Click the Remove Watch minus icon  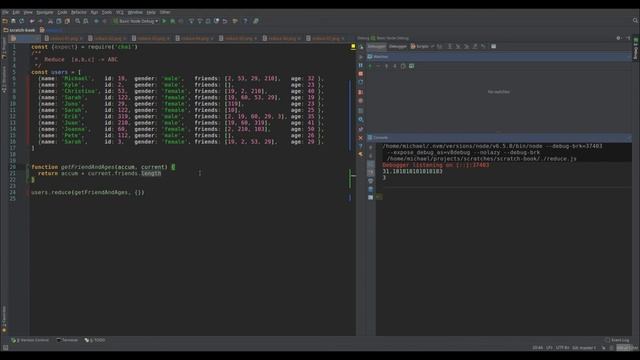click(378, 66)
